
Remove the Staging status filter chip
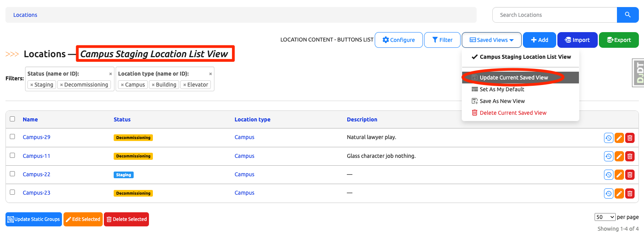[32, 85]
